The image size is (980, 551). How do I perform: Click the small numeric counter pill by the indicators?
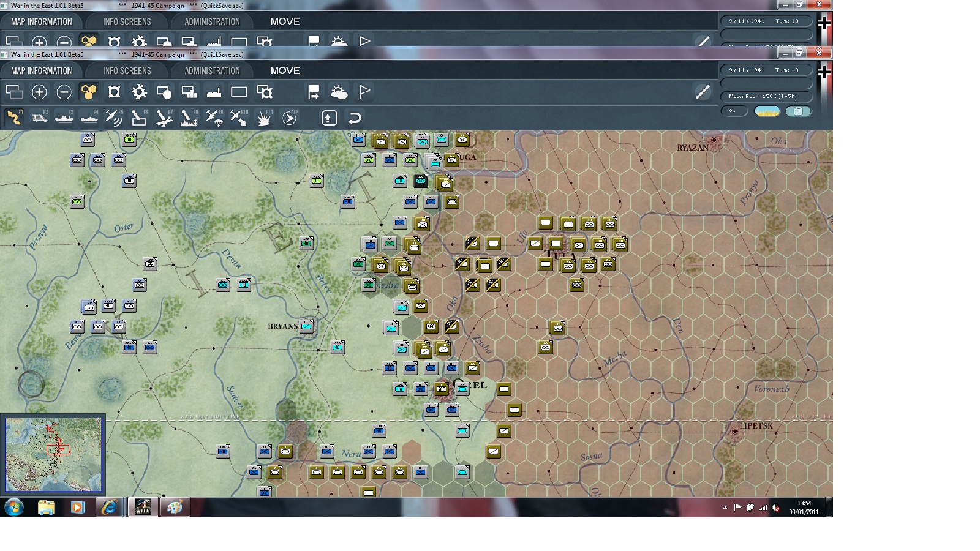(734, 111)
